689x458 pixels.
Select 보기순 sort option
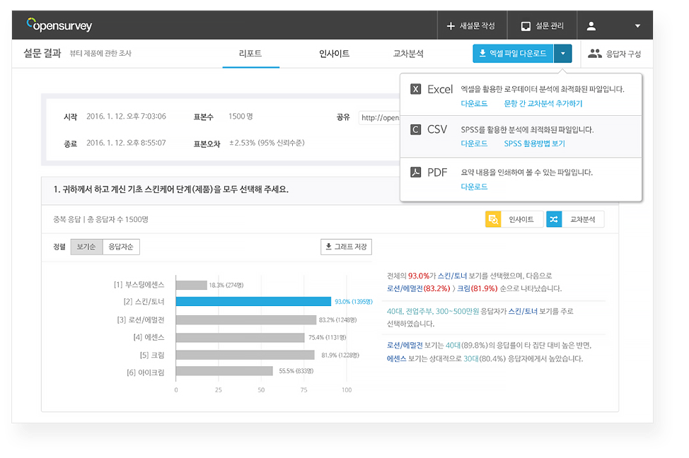[86, 247]
